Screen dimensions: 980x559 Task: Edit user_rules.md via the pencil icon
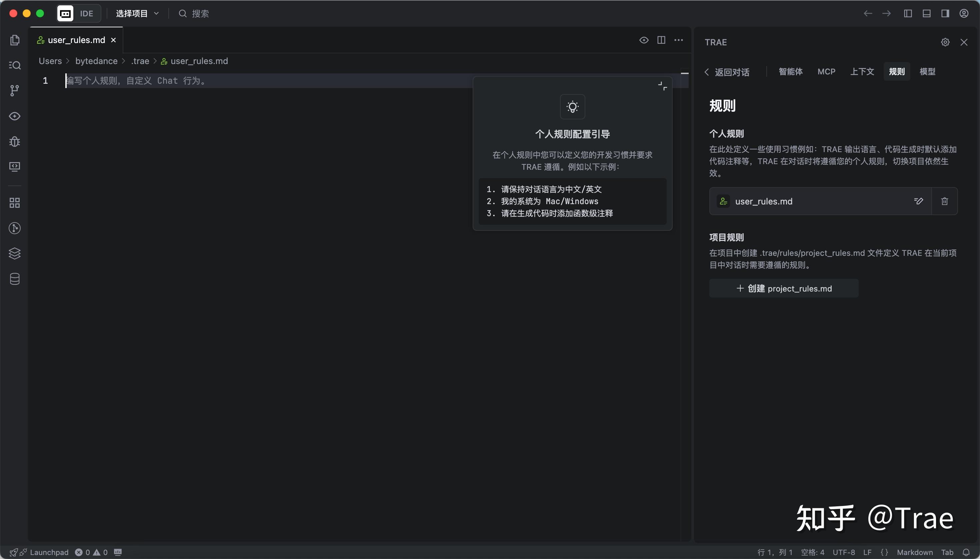[x=919, y=201]
